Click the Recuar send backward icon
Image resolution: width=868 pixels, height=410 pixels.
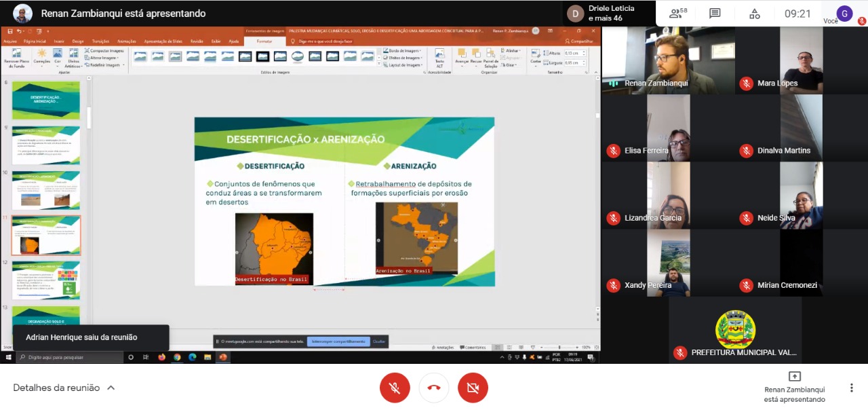(x=475, y=57)
